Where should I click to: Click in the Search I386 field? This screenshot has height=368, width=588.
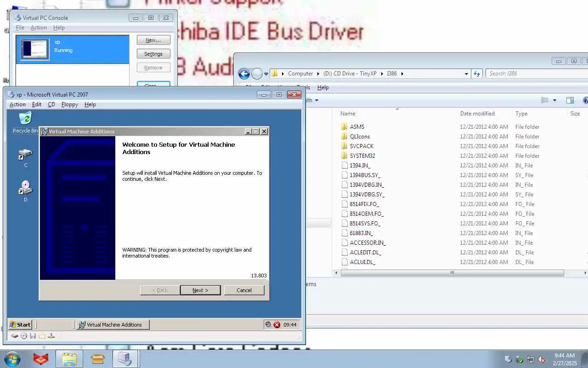tap(537, 74)
